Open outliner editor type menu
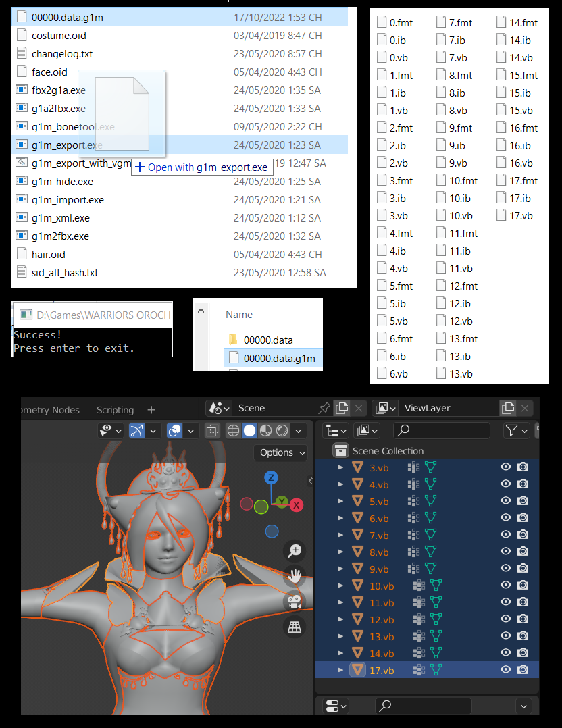Image resolution: width=562 pixels, height=728 pixels. pyautogui.click(x=335, y=431)
